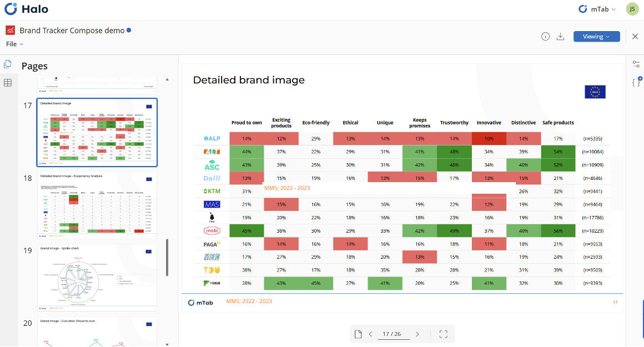Click the 'Brand Tracker Compose demo' title
This screenshot has width=644, height=347.
click(72, 31)
